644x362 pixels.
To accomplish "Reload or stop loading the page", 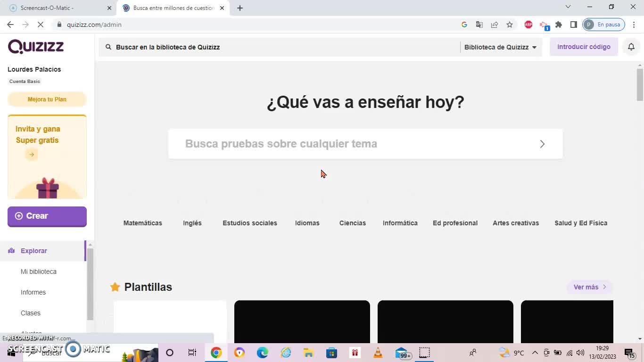I will [41, 25].
